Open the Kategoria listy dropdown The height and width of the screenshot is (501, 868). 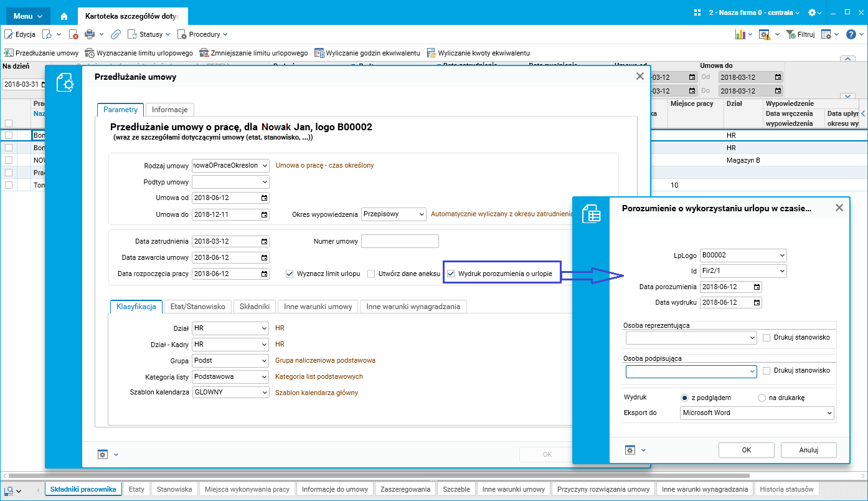point(265,376)
